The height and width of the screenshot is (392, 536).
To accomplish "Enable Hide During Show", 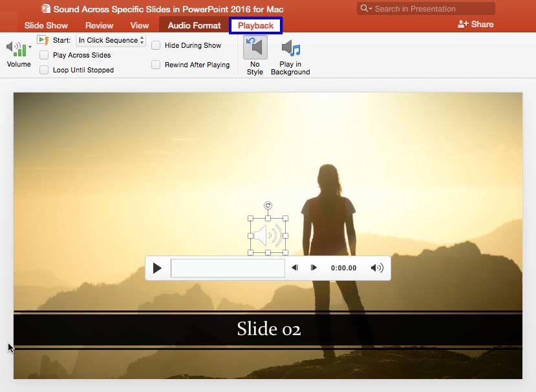I will tap(155, 45).
